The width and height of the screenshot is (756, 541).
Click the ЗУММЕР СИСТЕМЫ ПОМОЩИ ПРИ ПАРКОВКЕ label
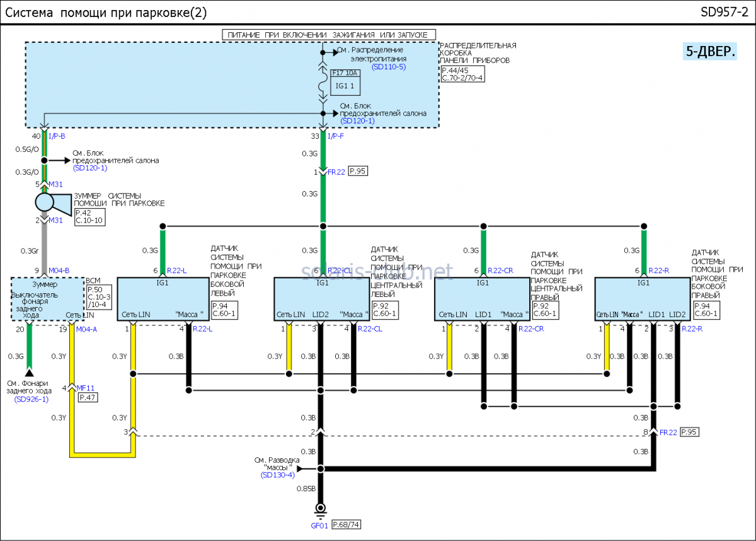[x=119, y=199]
